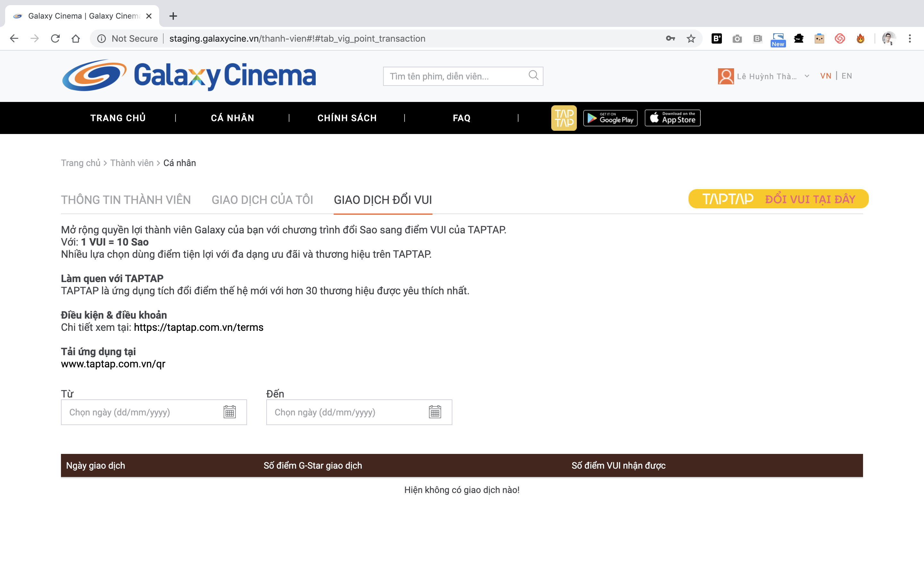Expand the Lê Huỳnh user dropdown
The height and width of the screenshot is (577, 924).
click(x=806, y=76)
